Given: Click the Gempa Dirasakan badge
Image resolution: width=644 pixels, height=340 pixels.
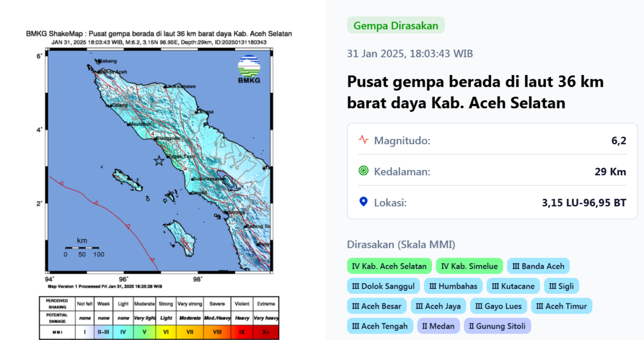Looking at the screenshot, I should [x=396, y=25].
